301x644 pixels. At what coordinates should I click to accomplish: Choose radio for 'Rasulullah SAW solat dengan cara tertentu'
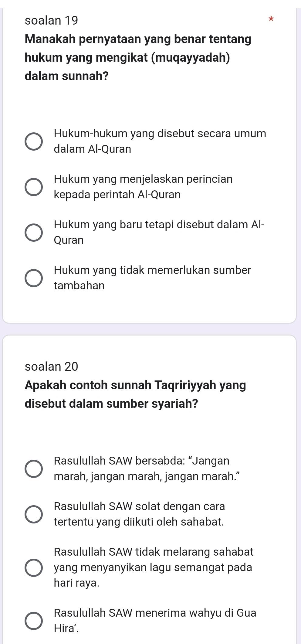tap(33, 514)
